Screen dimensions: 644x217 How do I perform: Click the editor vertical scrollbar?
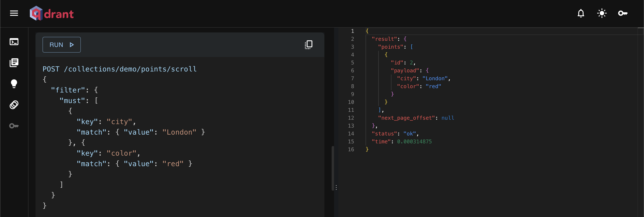[x=333, y=168]
